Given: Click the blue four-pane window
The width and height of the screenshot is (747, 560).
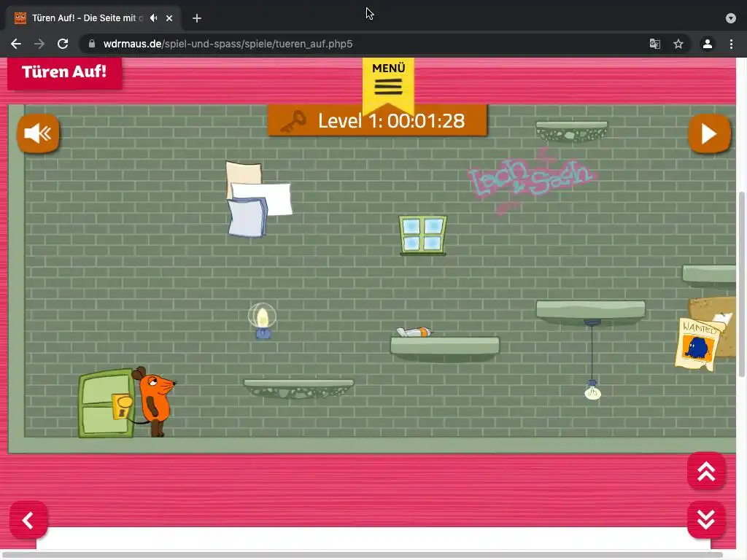Looking at the screenshot, I should point(423,236).
